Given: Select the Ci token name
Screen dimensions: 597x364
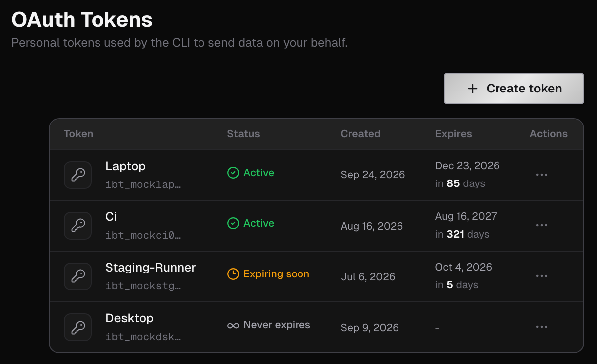Looking at the screenshot, I should click(x=111, y=217).
